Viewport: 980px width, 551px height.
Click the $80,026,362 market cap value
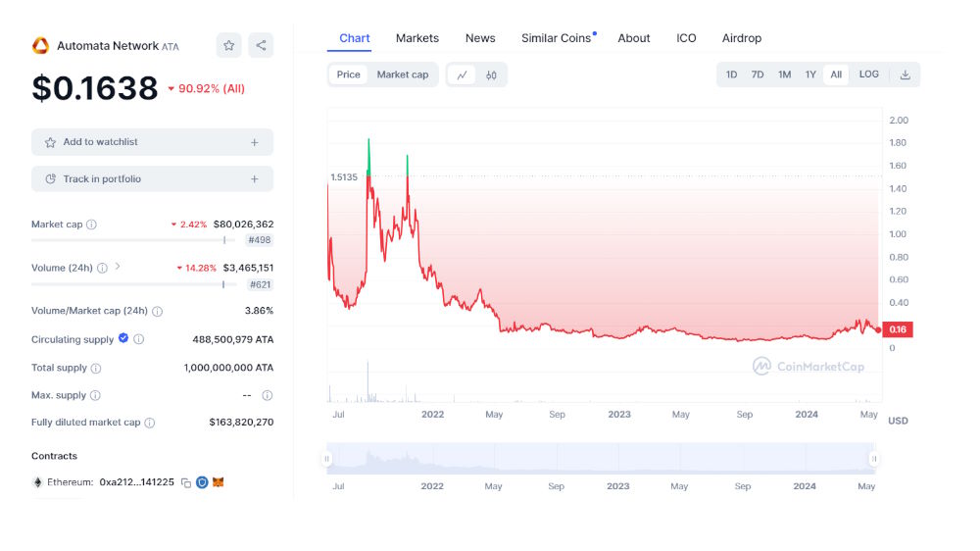(x=243, y=225)
